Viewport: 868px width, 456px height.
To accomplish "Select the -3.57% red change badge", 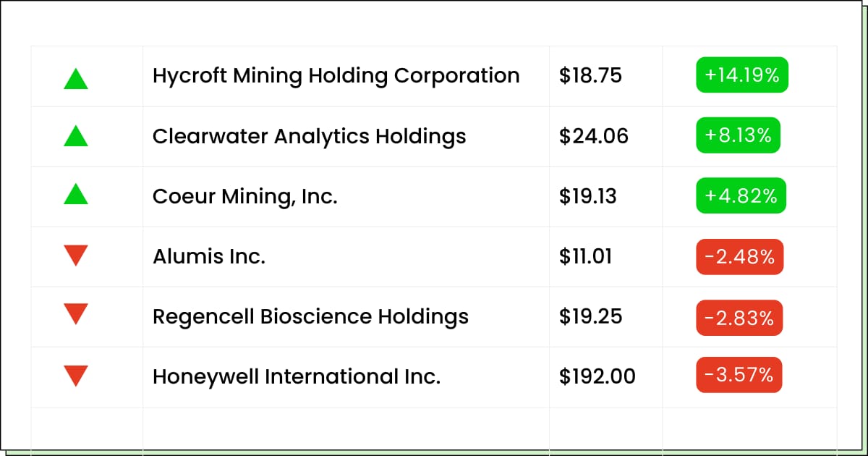I will tap(739, 375).
